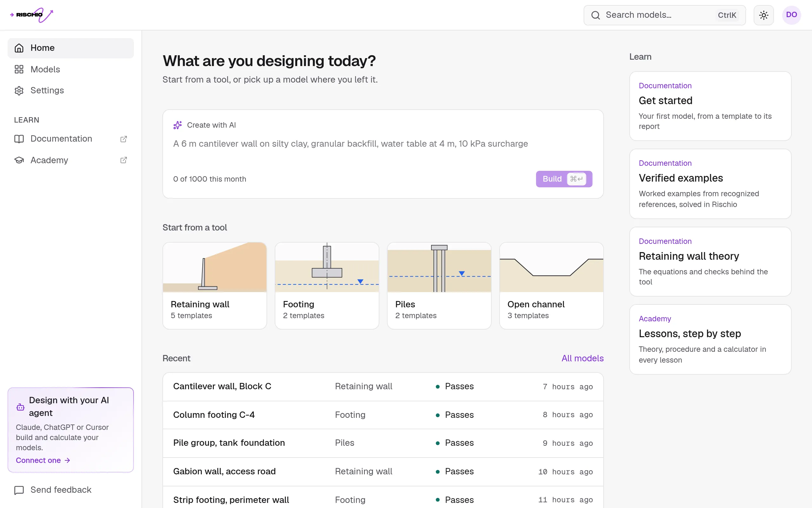Click the 0 of 1000 this month text

[210, 179]
